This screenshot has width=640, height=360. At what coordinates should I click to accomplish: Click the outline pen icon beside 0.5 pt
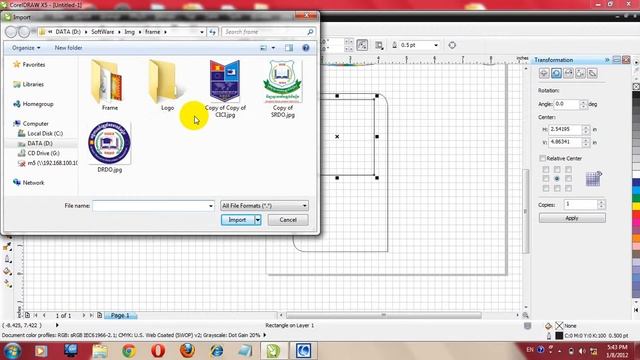coord(394,45)
